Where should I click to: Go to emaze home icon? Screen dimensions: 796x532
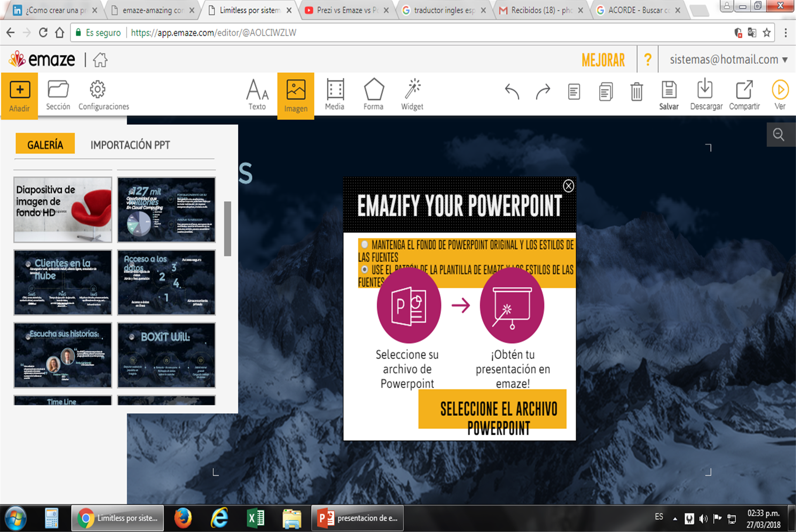[x=100, y=60]
